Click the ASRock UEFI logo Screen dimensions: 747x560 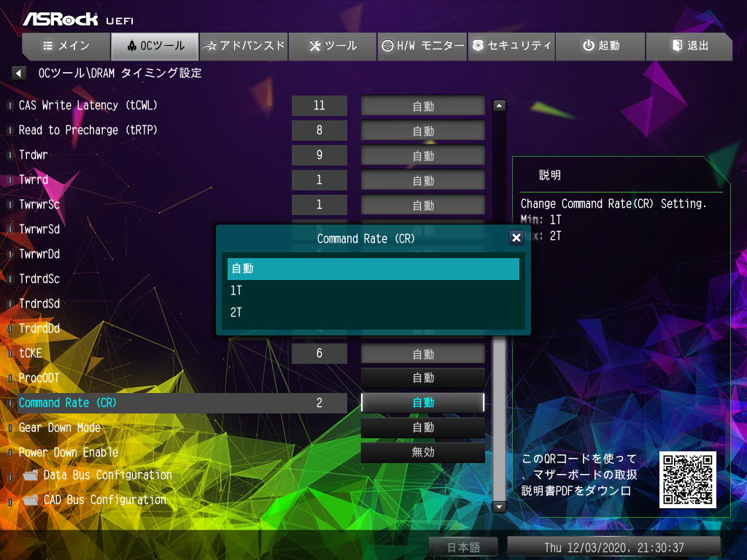79,20
